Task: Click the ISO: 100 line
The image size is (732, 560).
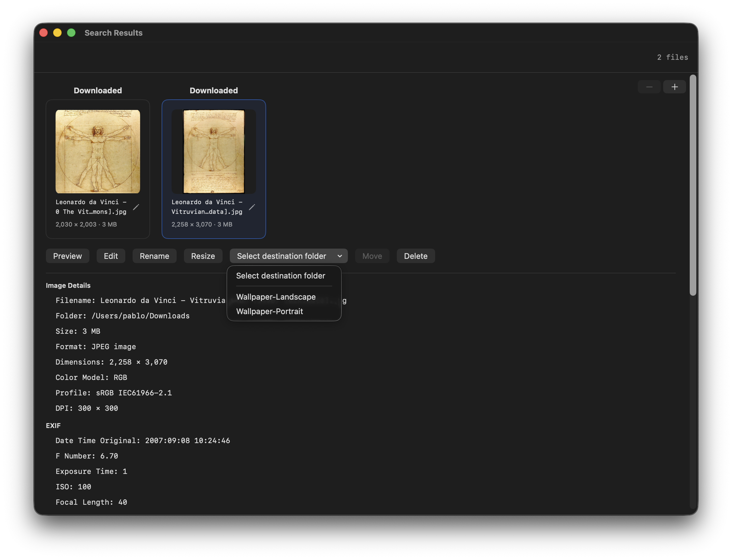Action: pyautogui.click(x=74, y=487)
